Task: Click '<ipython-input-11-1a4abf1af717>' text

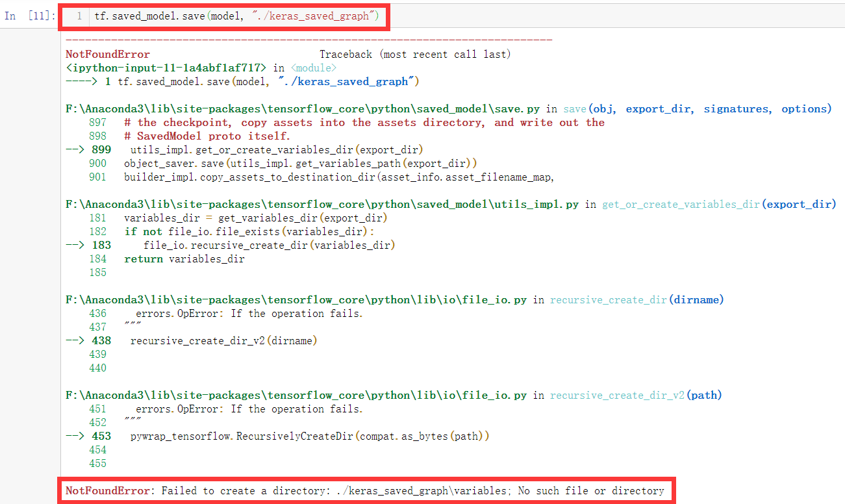Action: point(166,68)
